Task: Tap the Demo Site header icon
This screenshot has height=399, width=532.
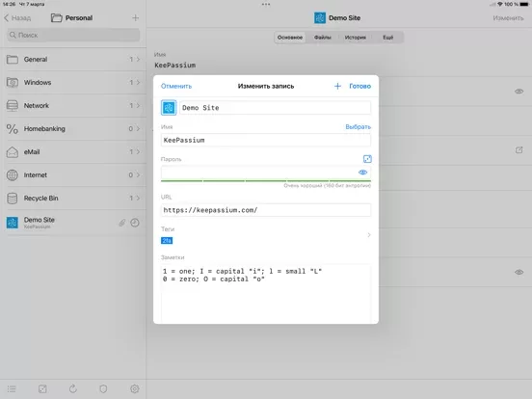Action: [x=320, y=18]
